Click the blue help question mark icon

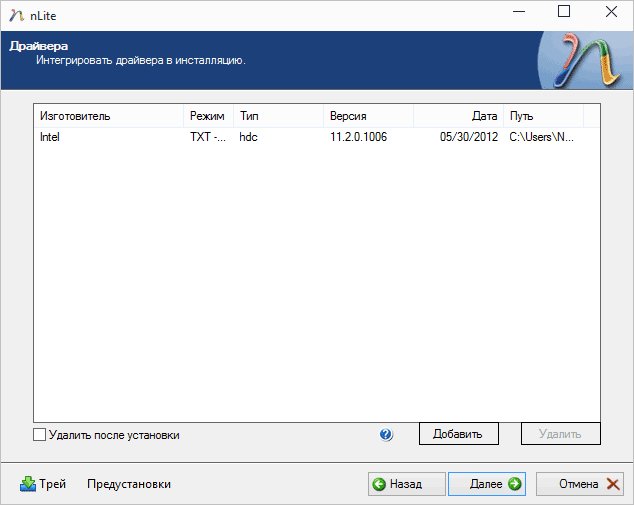[386, 434]
